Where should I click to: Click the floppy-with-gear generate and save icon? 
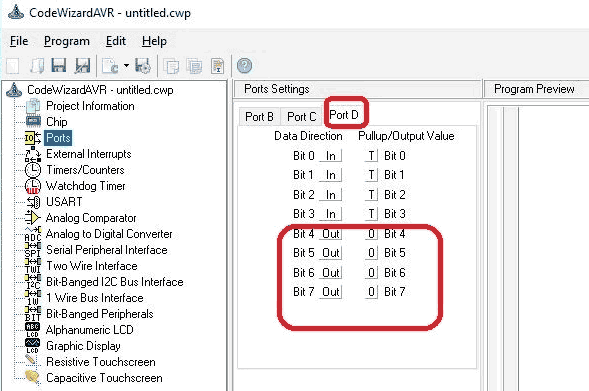tap(143, 66)
